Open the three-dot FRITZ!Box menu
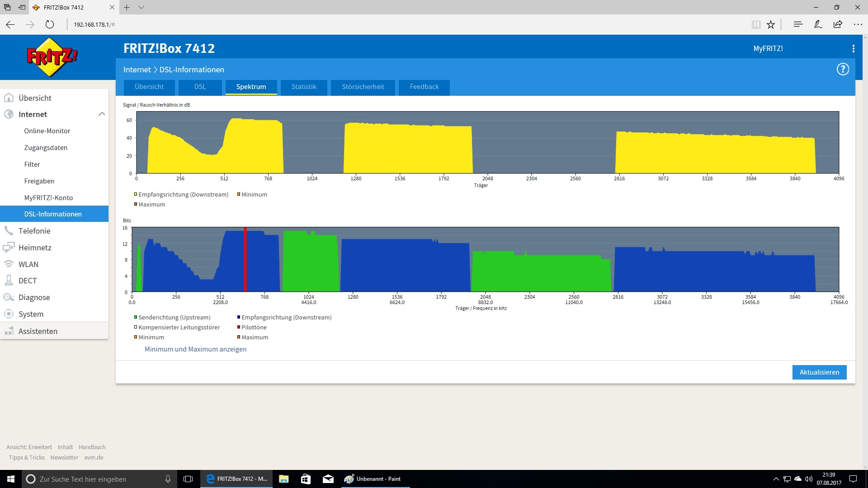The height and width of the screenshot is (488, 868). (x=853, y=48)
